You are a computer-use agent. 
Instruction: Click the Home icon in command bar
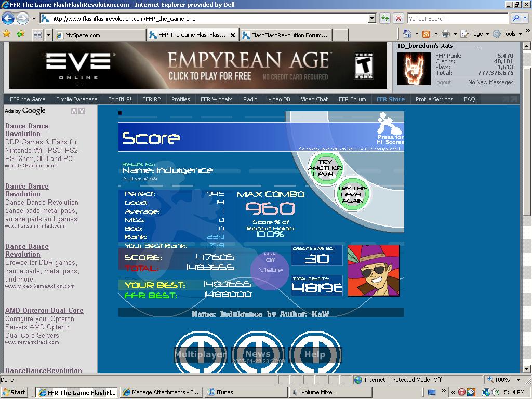407,34
